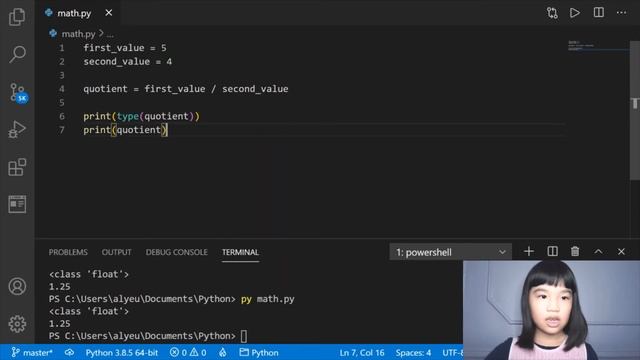Close the math.py editor tab
Image resolution: width=640 pixels, height=360 pixels.
(x=109, y=13)
